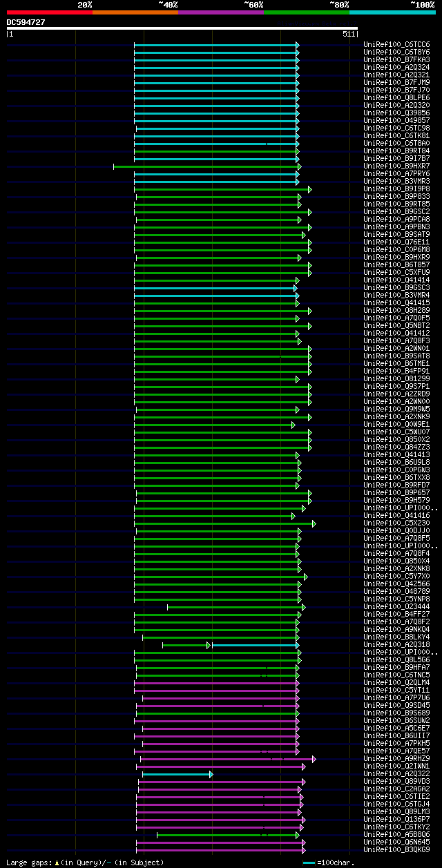Open hit UniRef100_B7FJM9

pyautogui.click(x=396, y=82)
